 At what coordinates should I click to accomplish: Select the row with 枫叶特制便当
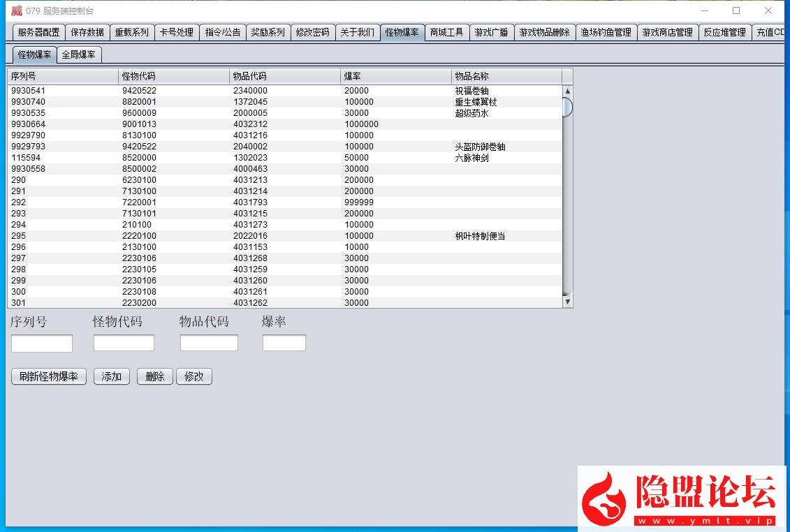[x=285, y=236]
